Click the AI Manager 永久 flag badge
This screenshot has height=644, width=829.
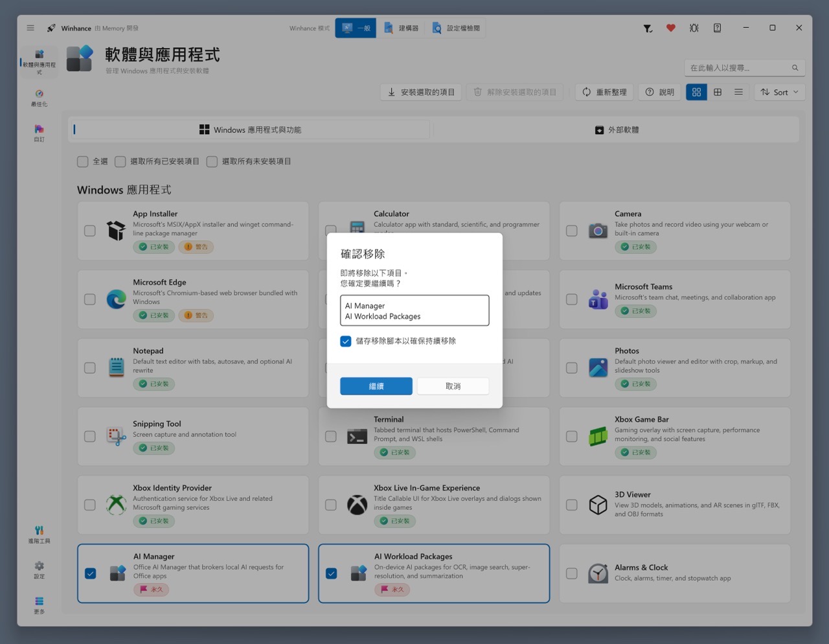pyautogui.click(x=152, y=590)
